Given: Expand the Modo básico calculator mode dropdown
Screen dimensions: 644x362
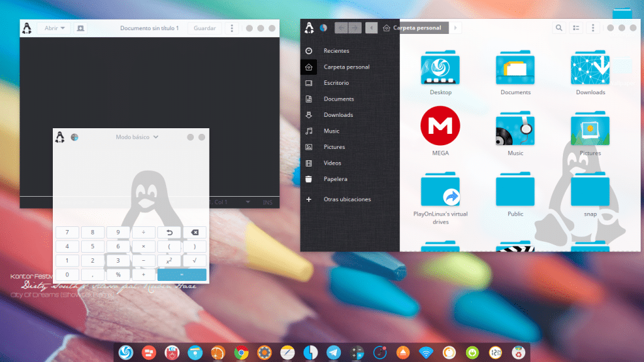Looking at the screenshot, I should point(137,137).
